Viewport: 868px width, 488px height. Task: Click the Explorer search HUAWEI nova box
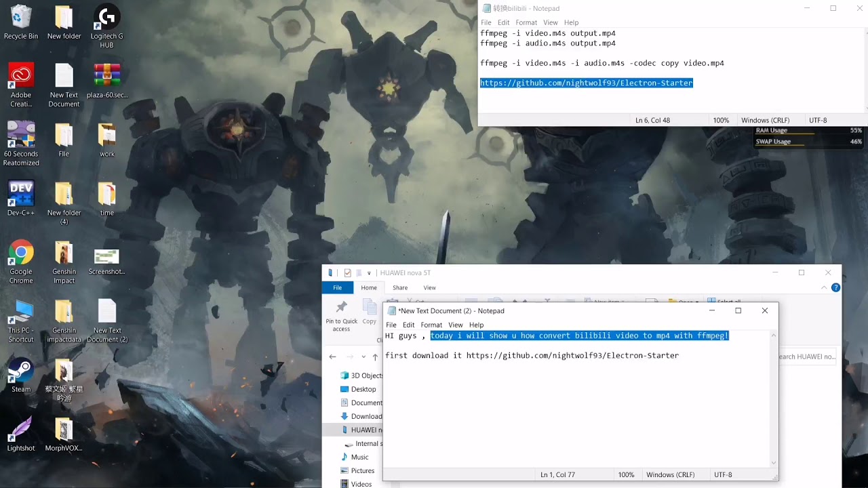point(807,357)
